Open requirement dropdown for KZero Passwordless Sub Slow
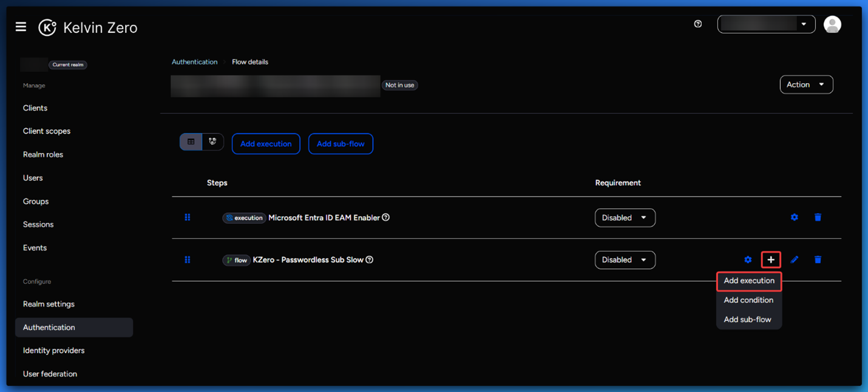This screenshot has height=392, width=868. tap(625, 260)
